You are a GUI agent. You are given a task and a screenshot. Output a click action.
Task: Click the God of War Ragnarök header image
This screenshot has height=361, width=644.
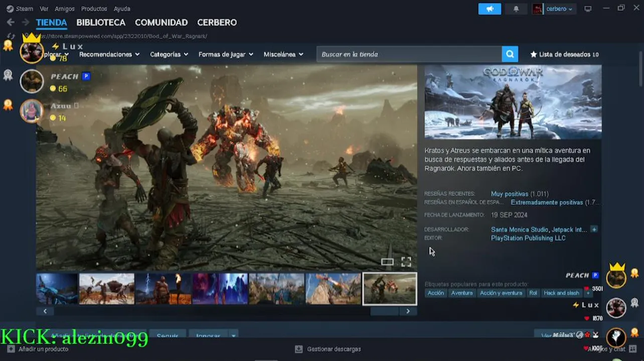point(513,102)
